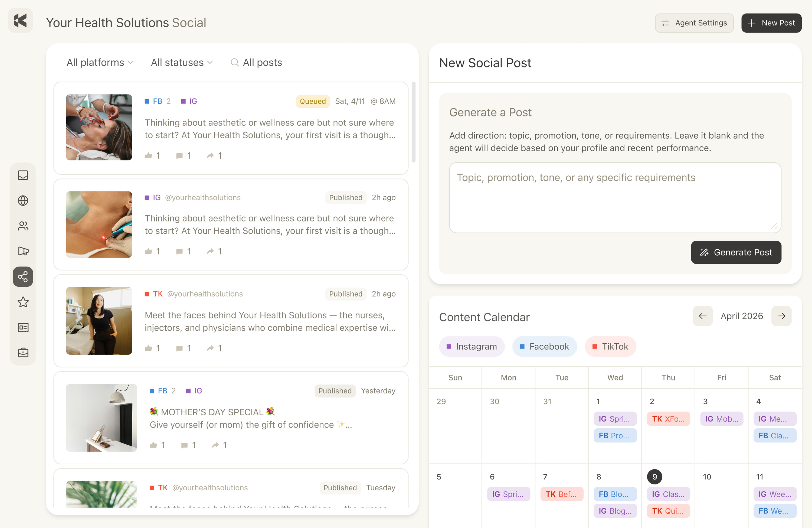Click the post list vertical scrollbar

[414, 122]
